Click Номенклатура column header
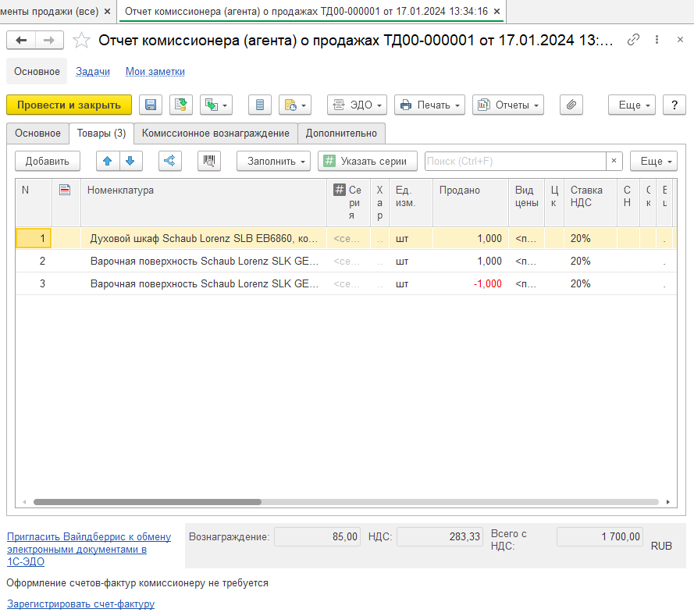This screenshot has width=694, height=616. point(204,203)
